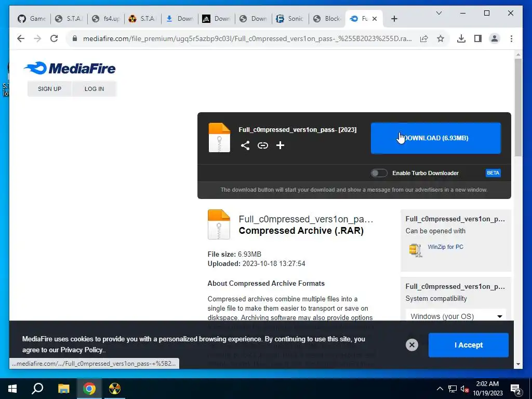The height and width of the screenshot is (399, 532).
Task: Open the notification center icon
Action: click(516, 389)
